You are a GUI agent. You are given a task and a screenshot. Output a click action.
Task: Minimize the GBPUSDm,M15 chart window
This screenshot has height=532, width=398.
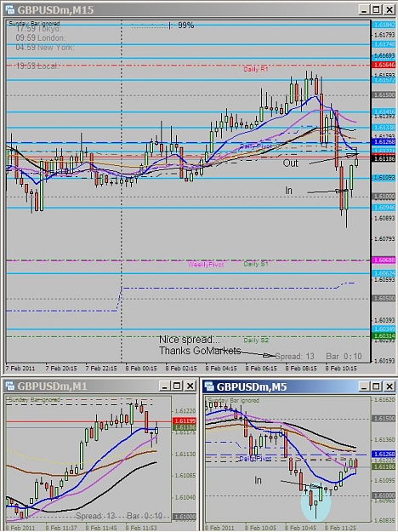click(x=364, y=9)
